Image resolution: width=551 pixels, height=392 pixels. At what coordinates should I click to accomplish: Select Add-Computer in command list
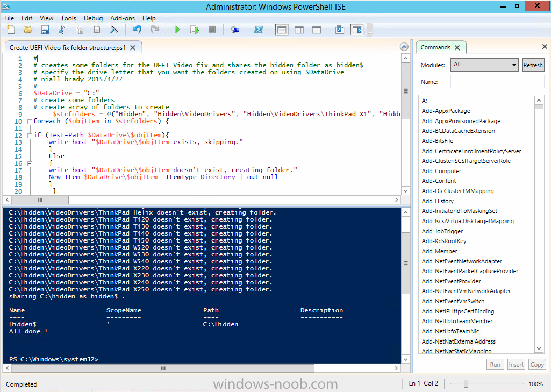click(x=441, y=171)
